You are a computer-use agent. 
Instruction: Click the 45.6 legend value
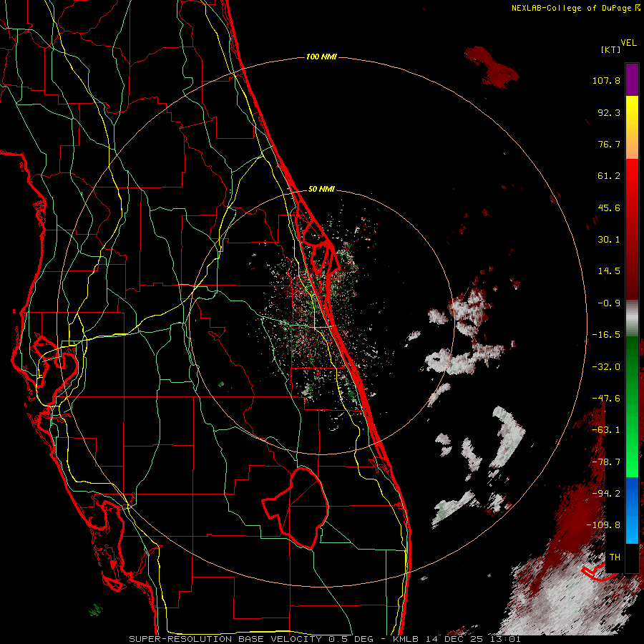coord(609,208)
